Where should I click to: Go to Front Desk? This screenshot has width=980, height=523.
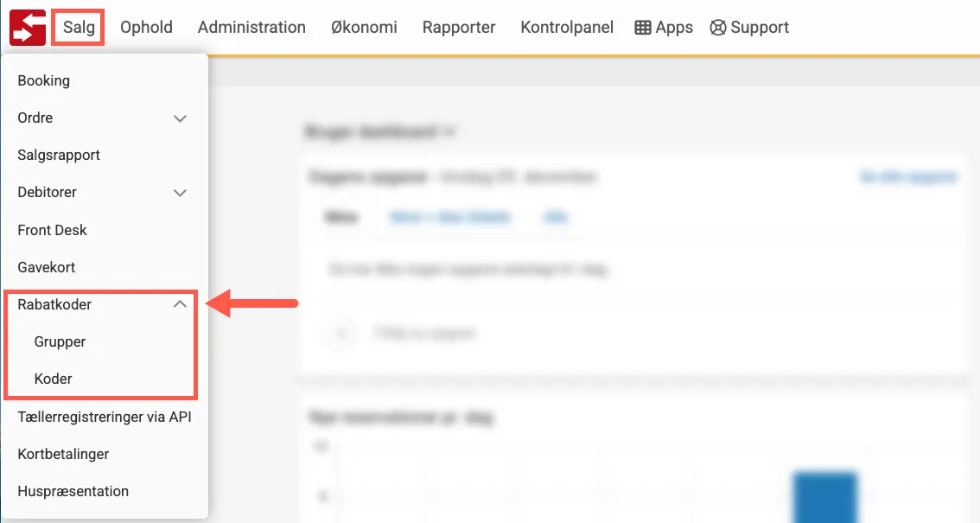tap(52, 230)
